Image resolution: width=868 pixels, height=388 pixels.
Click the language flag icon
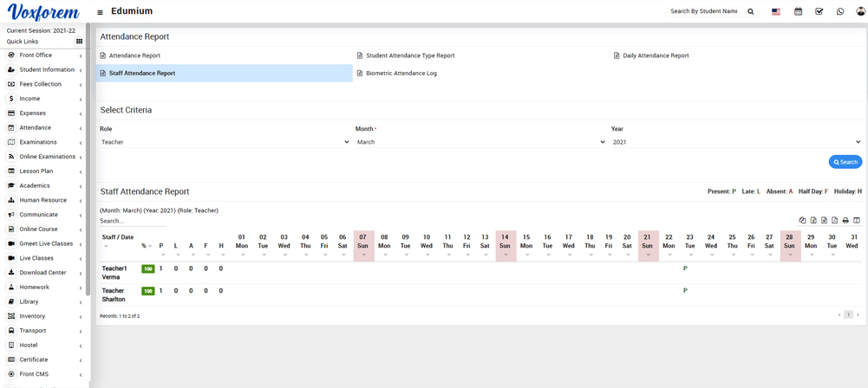click(x=776, y=12)
